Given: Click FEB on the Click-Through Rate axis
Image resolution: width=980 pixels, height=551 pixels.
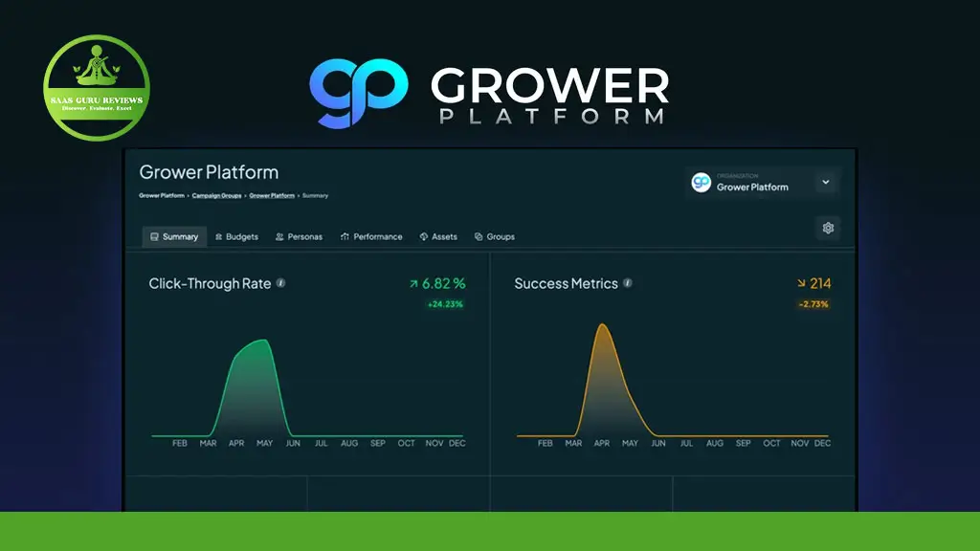Looking at the screenshot, I should [x=179, y=443].
